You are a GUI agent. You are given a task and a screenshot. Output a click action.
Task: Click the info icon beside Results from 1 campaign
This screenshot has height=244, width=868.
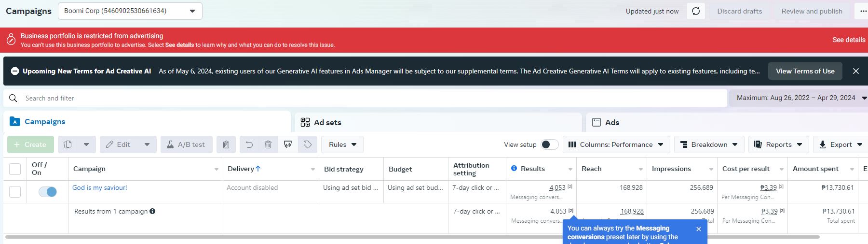(152, 211)
